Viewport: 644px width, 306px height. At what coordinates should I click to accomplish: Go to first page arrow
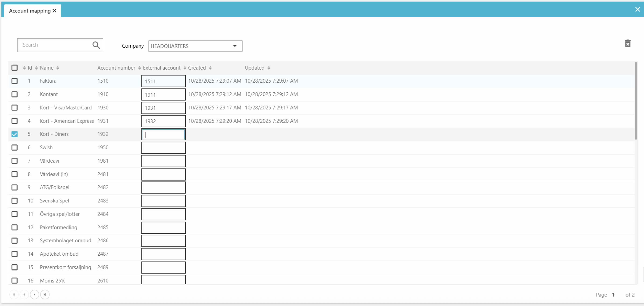pyautogui.click(x=14, y=294)
